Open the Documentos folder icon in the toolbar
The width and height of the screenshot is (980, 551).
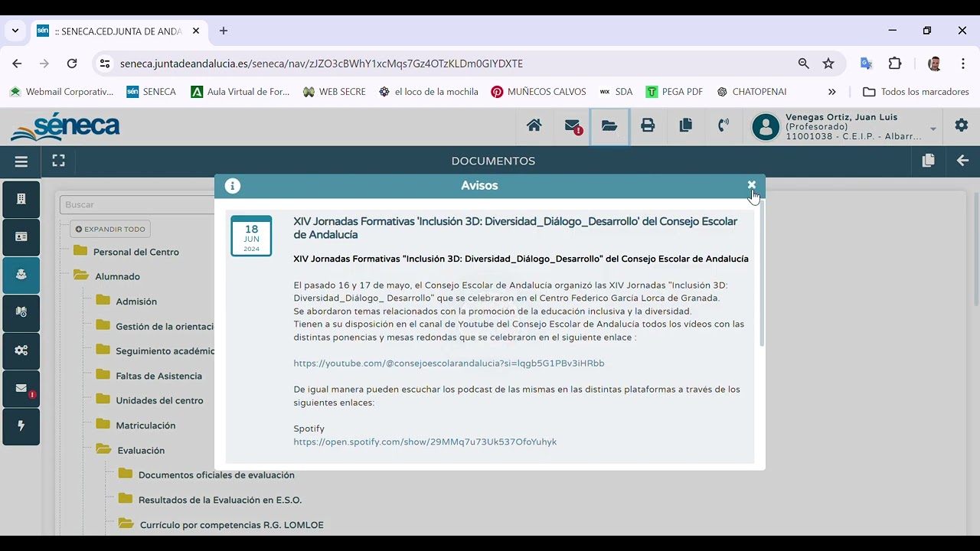coord(609,126)
